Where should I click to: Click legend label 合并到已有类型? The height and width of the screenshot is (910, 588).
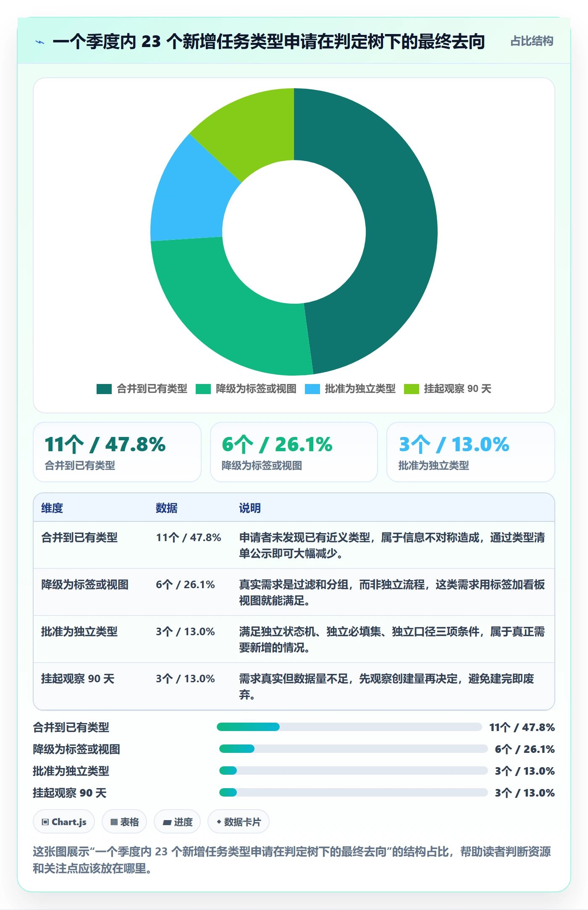point(152,389)
